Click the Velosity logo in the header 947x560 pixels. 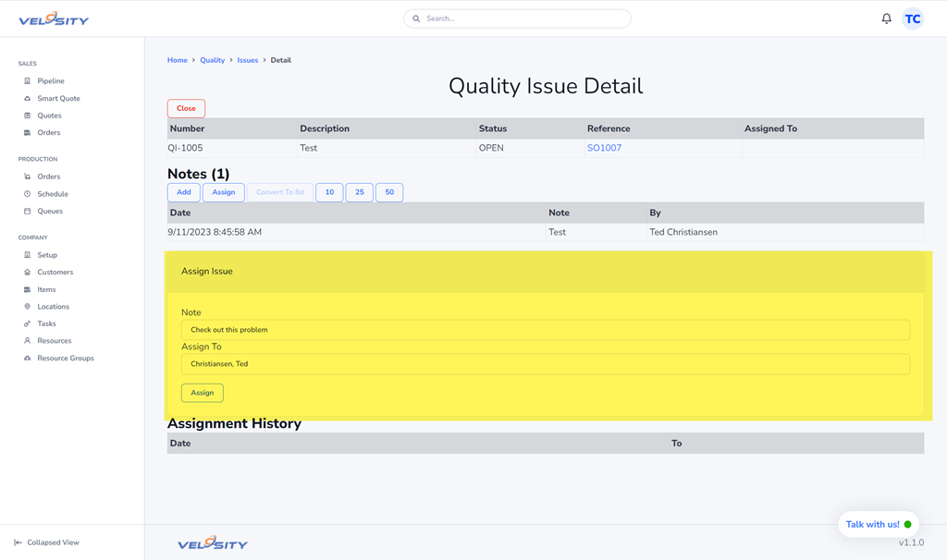coord(54,19)
